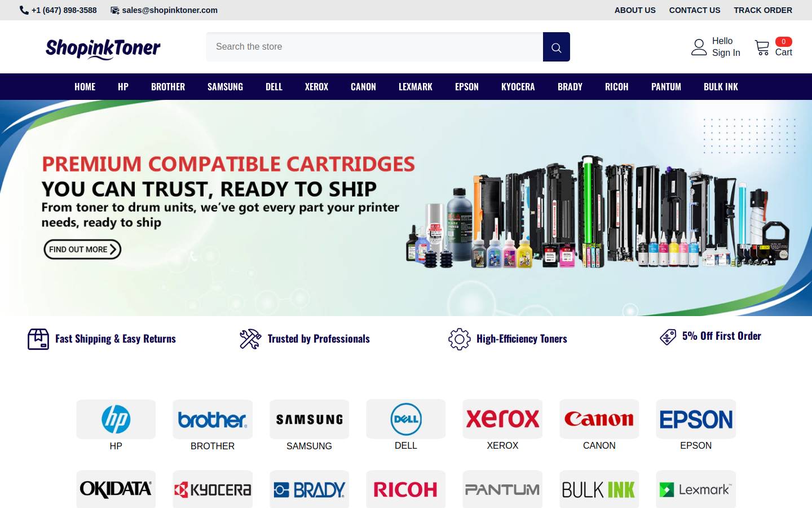Select the Canon brand logo tile
The width and height of the screenshot is (812, 508).
pyautogui.click(x=599, y=419)
